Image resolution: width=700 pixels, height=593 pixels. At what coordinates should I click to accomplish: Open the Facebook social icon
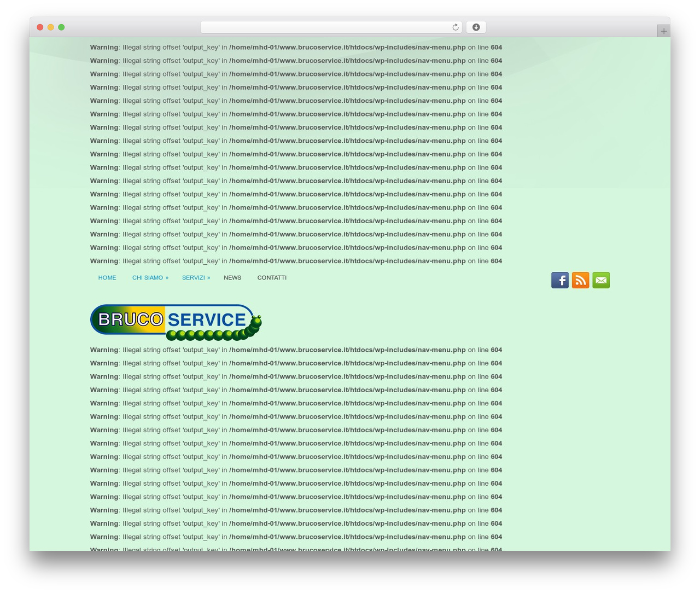click(x=560, y=280)
